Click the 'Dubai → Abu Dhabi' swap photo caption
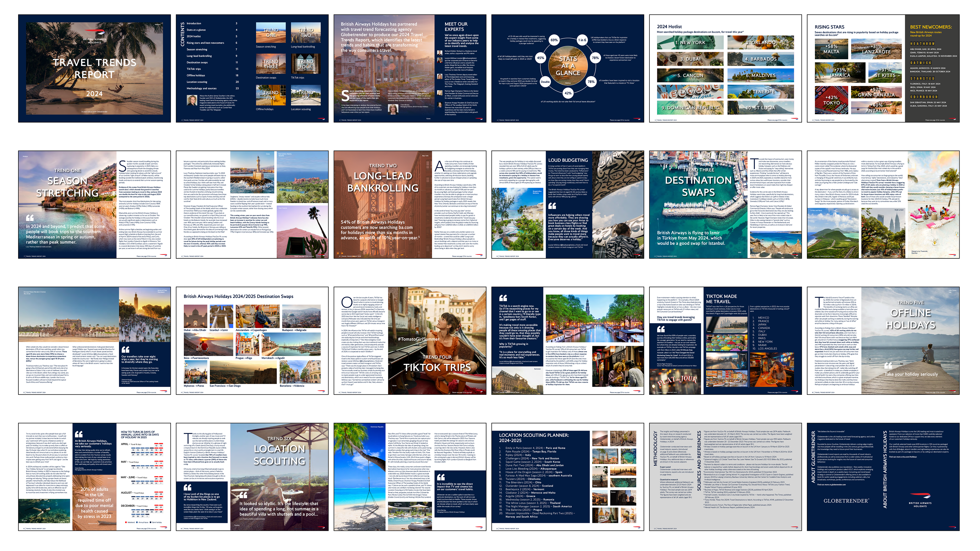 (x=195, y=330)
